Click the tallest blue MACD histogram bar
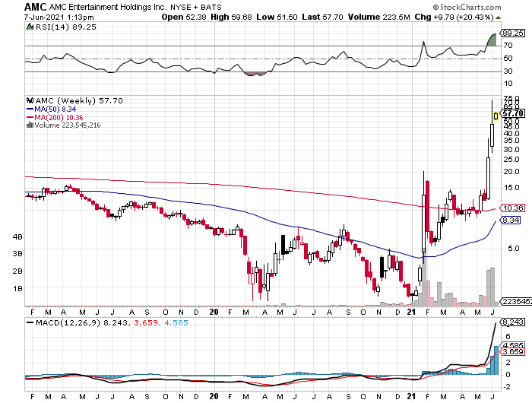Viewport: 532px width, 403px height. 496,360
